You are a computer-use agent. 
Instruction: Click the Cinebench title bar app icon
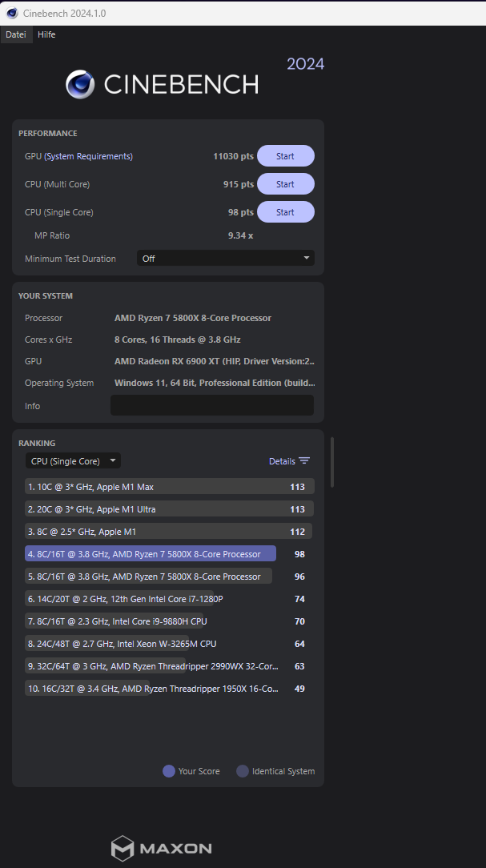coord(12,13)
